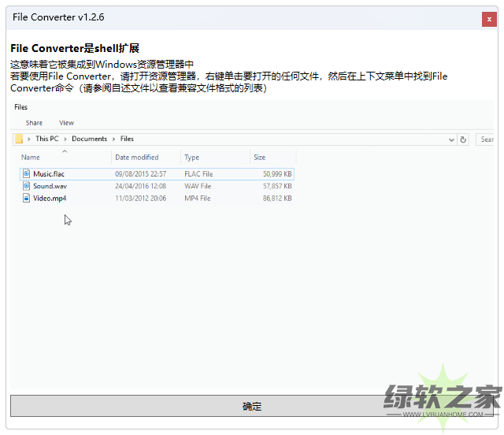Click the folder icon in the address bar
The image size is (504, 435).
pos(19,139)
